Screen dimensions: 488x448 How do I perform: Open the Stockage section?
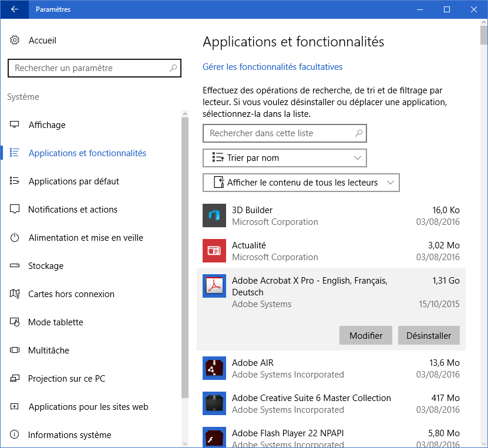(x=46, y=266)
